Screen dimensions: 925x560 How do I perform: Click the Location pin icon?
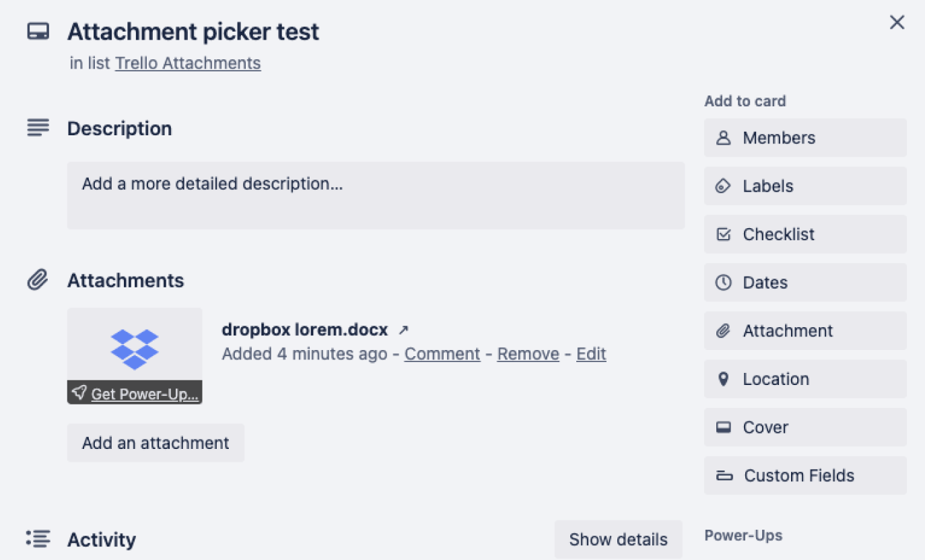[x=724, y=379]
